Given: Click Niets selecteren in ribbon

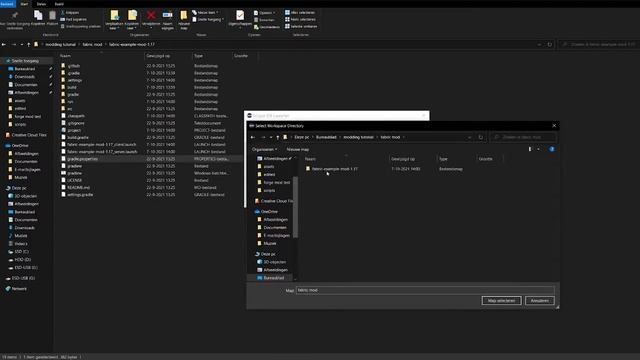Looking at the screenshot, I should (x=300, y=19).
